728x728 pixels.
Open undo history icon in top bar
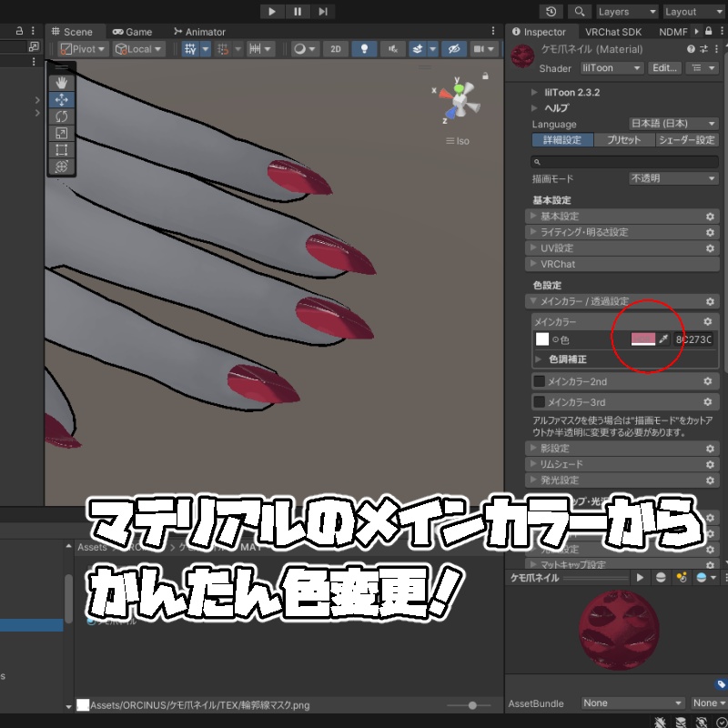[x=551, y=12]
